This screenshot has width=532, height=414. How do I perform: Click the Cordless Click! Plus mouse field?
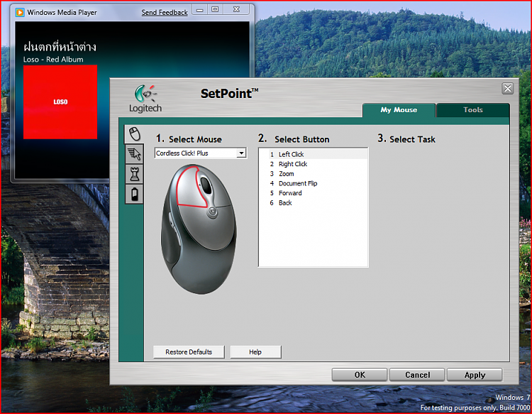tap(201, 153)
